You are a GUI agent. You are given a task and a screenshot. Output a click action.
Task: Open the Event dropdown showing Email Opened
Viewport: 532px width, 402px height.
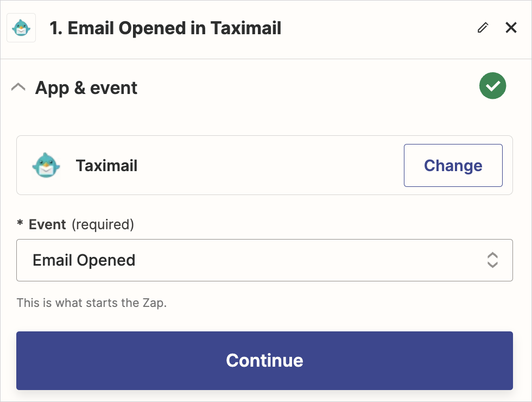click(264, 260)
